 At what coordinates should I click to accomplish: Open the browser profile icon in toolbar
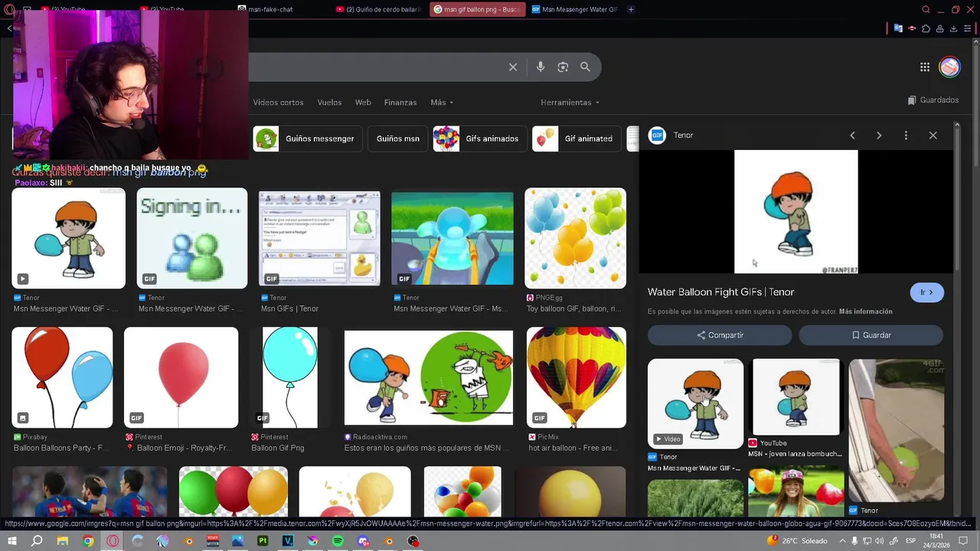coord(939,28)
